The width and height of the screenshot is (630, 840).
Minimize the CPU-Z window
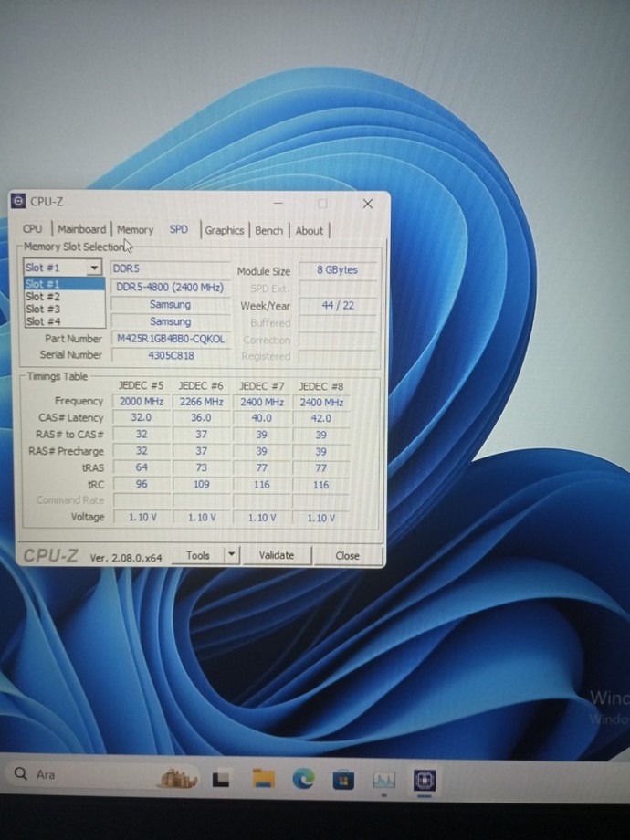278,203
